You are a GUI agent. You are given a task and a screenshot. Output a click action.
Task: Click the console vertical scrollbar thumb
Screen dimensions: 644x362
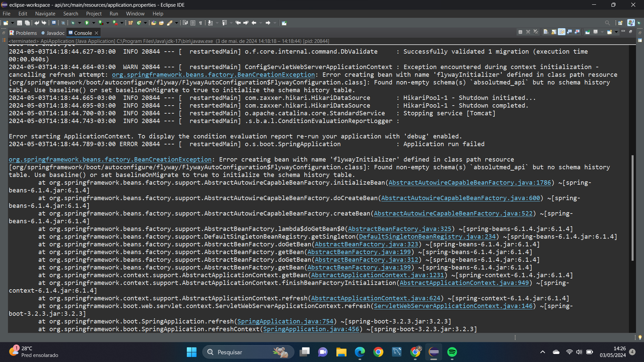(x=633, y=208)
